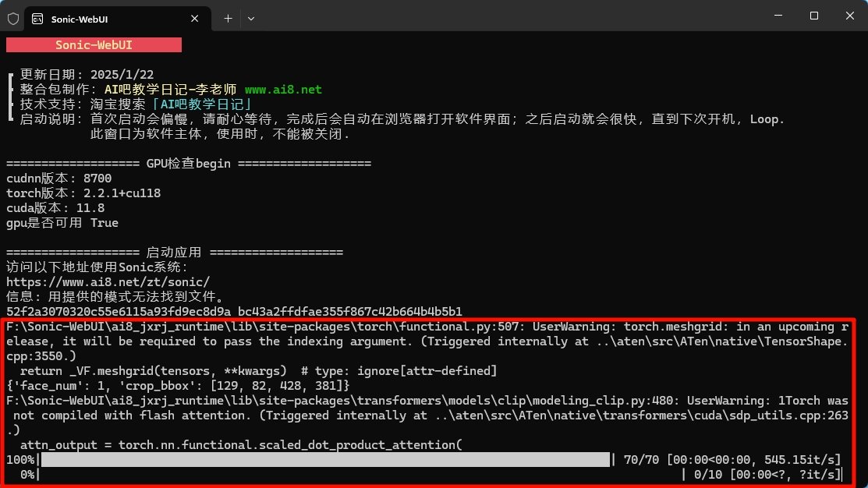The width and height of the screenshot is (868, 488).
Task: Maximize the terminal window
Action: click(x=813, y=15)
